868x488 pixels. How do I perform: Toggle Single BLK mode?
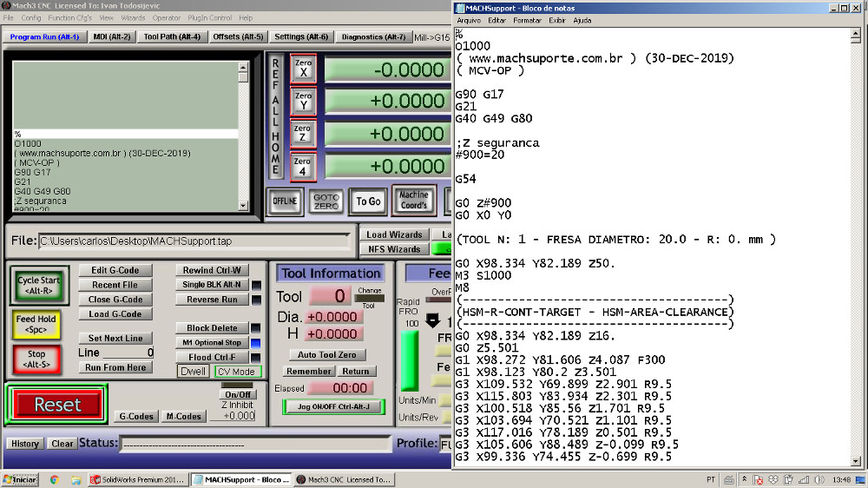coord(212,285)
